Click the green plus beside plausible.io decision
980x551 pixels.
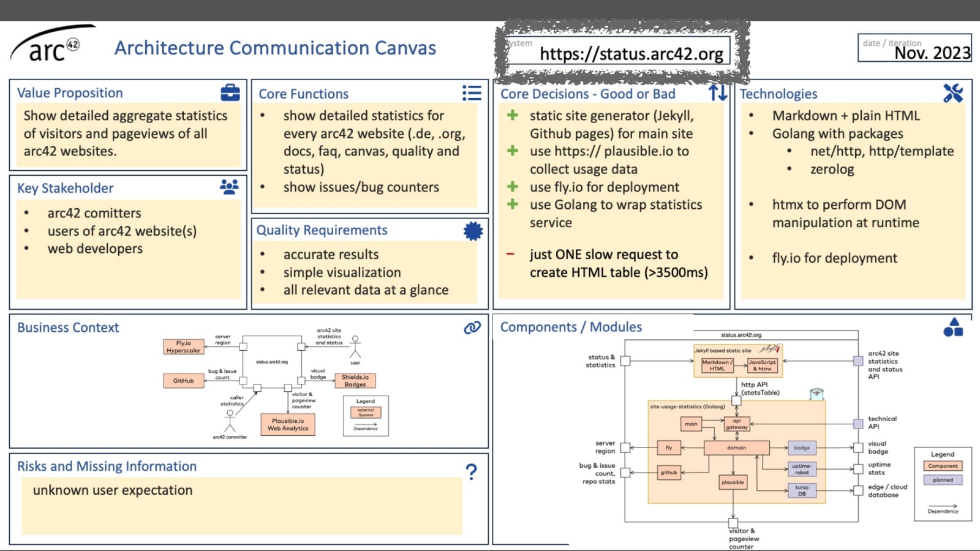(x=513, y=151)
